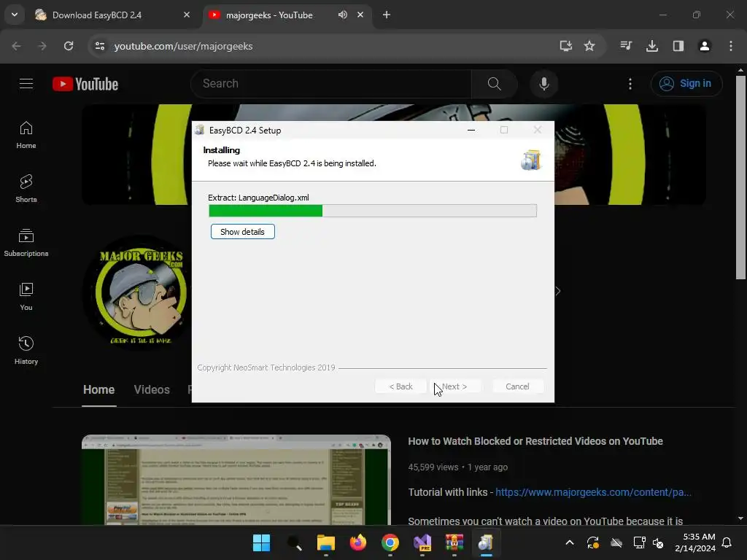Viewport: 747px width, 560px height.
Task: Go forward in browser history
Action: point(42,46)
